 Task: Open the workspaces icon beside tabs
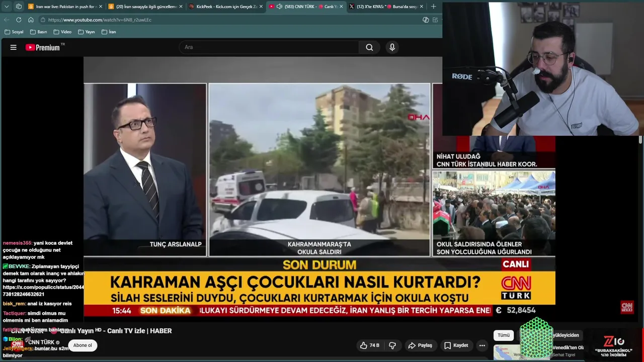click(x=19, y=7)
